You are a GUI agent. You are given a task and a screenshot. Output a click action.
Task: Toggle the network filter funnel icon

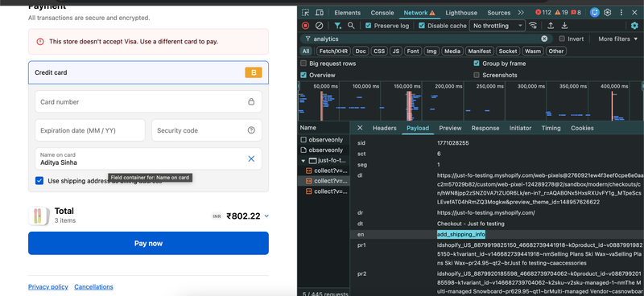(337, 26)
